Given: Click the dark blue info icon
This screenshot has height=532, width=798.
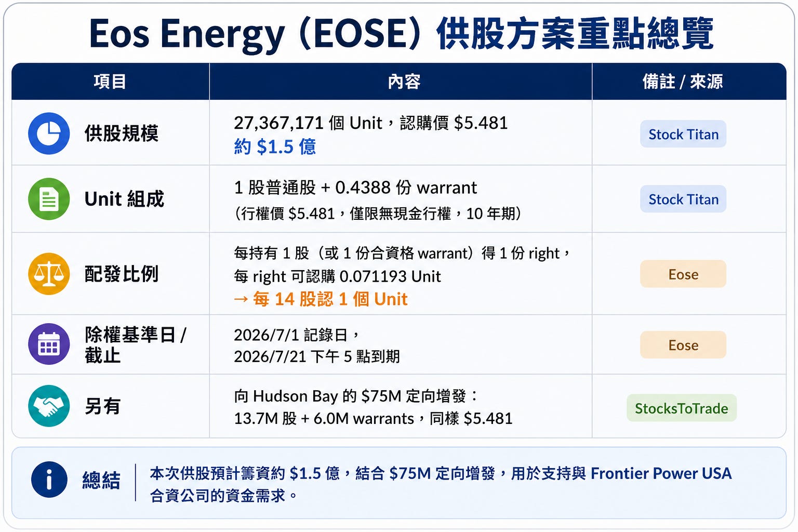Looking at the screenshot, I should 49,480.
